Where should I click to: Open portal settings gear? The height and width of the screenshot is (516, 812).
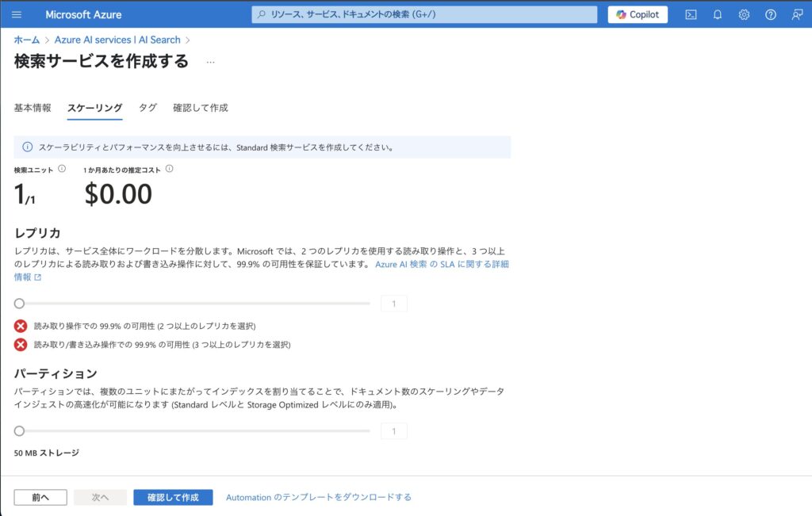[744, 14]
